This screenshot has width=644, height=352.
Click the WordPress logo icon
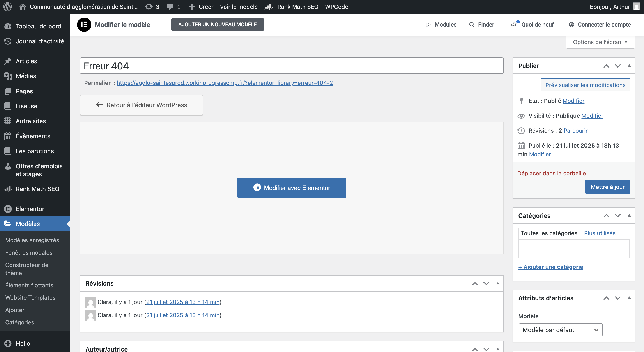pyautogui.click(x=7, y=7)
